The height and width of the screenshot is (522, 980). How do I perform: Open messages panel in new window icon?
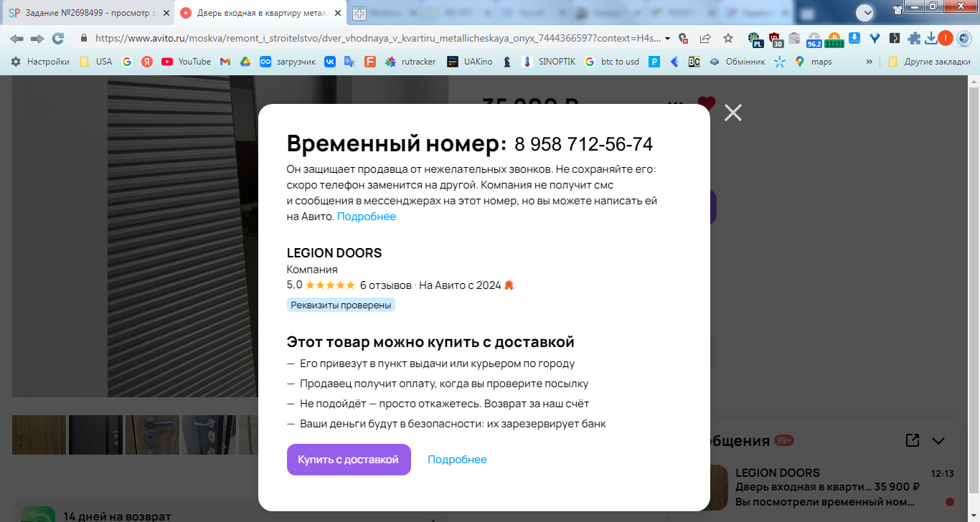(913, 440)
